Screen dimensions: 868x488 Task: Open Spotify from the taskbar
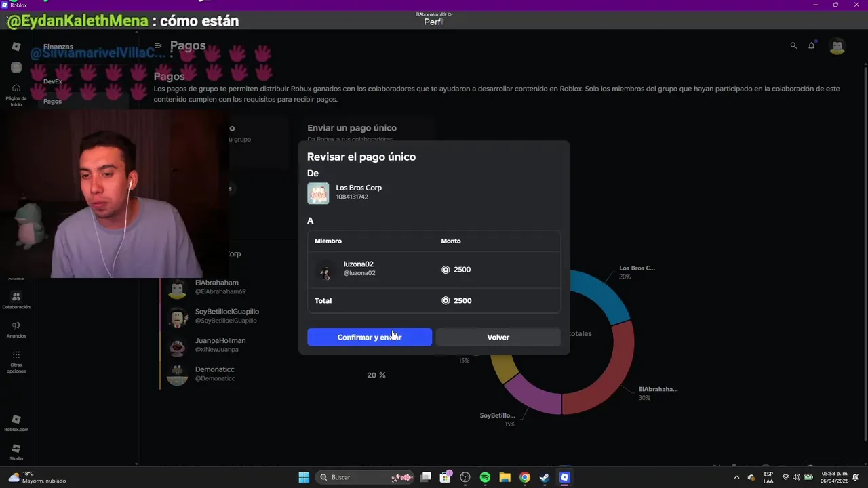[485, 477]
